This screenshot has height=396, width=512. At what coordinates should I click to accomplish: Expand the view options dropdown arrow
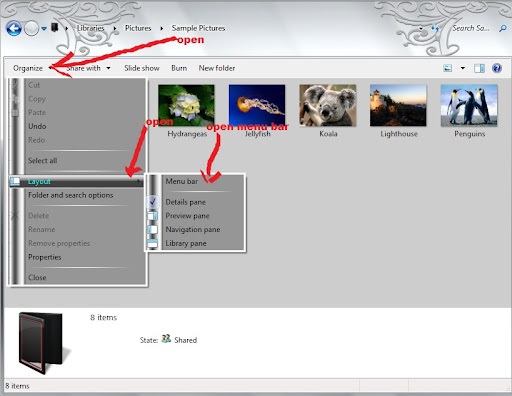[463, 68]
